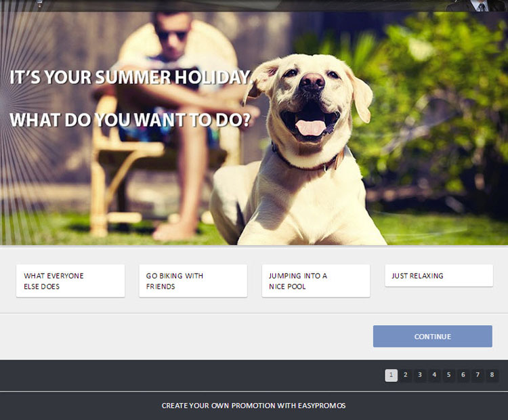Select the 'Just relaxing' answer card
508x420 pixels.
point(439,276)
